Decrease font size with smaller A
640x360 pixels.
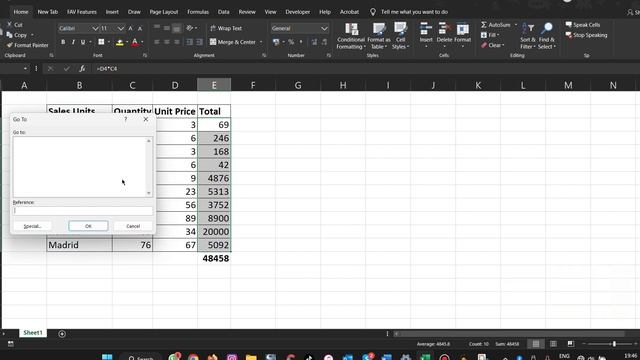[140, 29]
